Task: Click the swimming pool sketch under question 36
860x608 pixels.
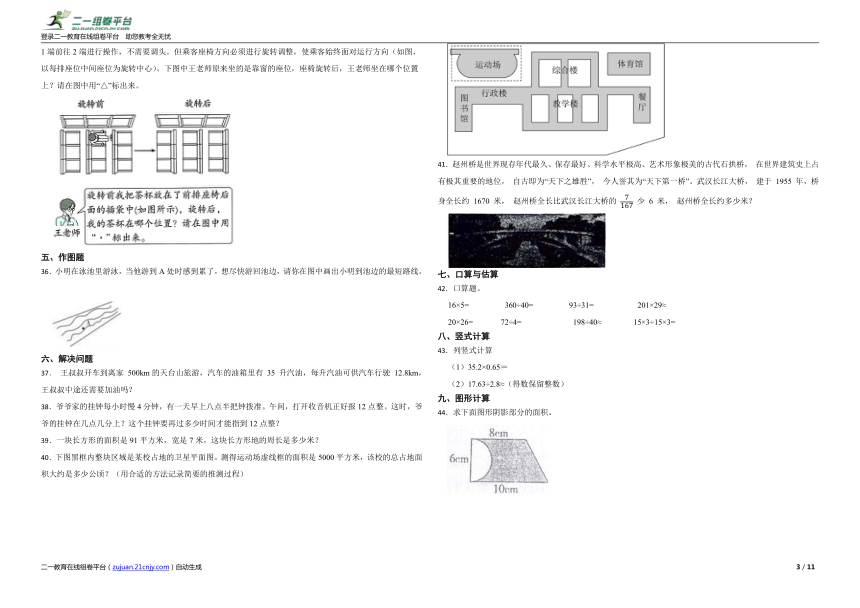Action: (x=86, y=323)
